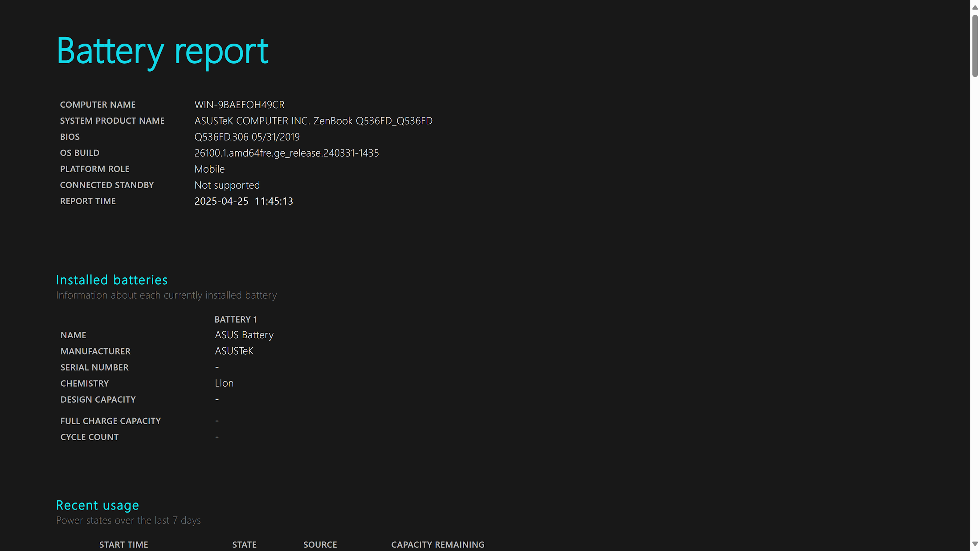
Task: Click the CHEMISTRY label
Action: pyautogui.click(x=85, y=383)
